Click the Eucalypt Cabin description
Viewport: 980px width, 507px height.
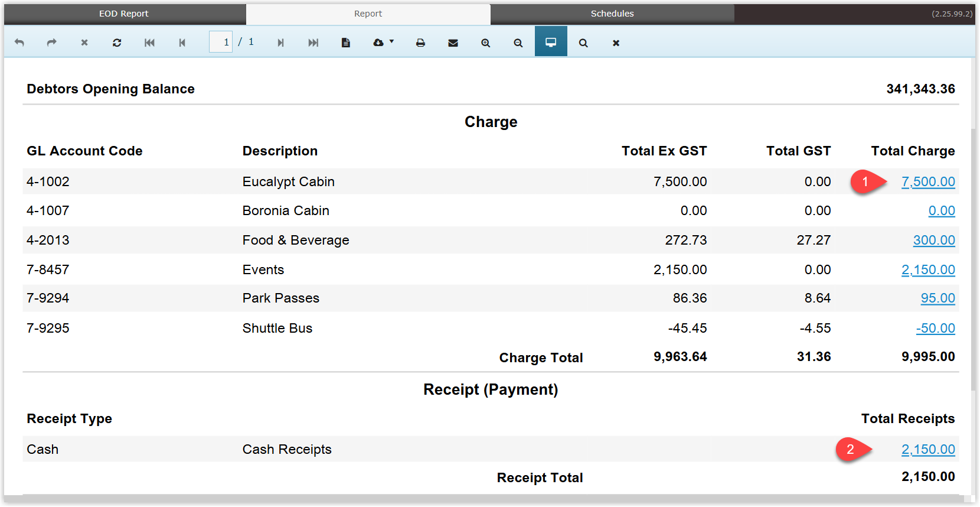[x=288, y=182]
